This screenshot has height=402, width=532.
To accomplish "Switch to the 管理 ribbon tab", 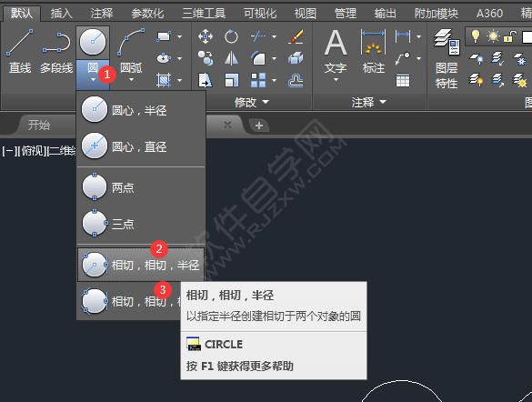I will (x=346, y=14).
